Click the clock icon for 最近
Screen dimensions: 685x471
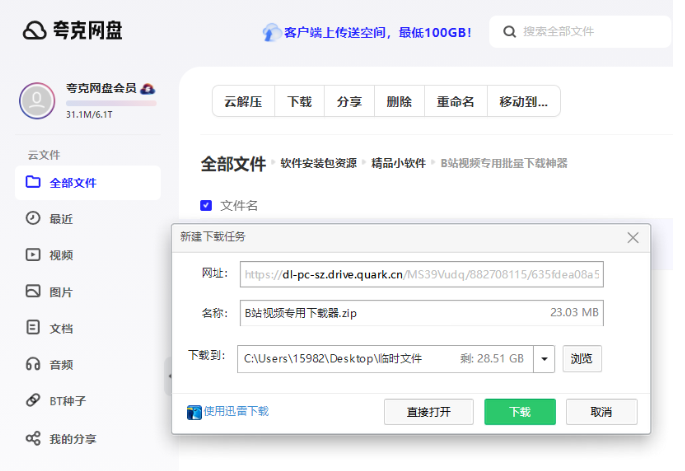click(x=33, y=218)
